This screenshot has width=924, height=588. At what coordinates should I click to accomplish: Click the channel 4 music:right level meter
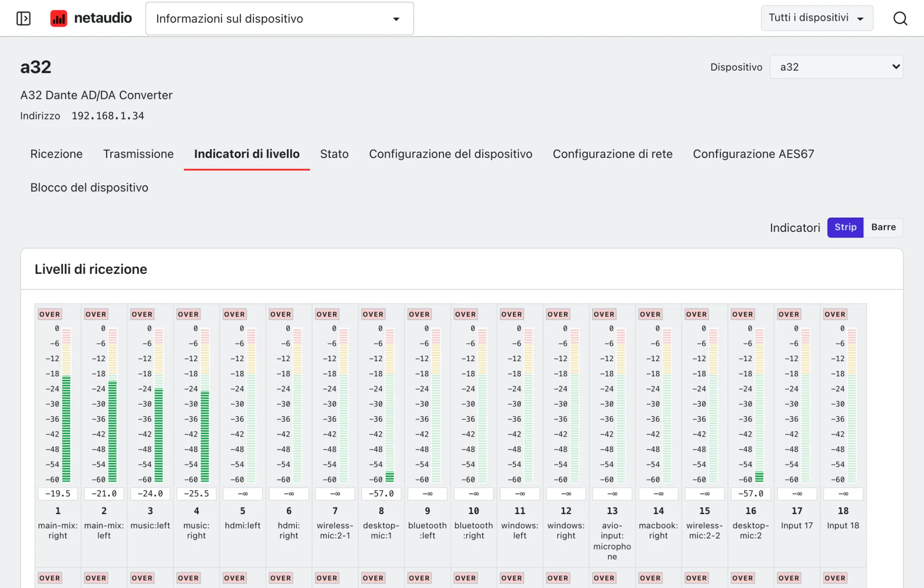(x=205, y=405)
